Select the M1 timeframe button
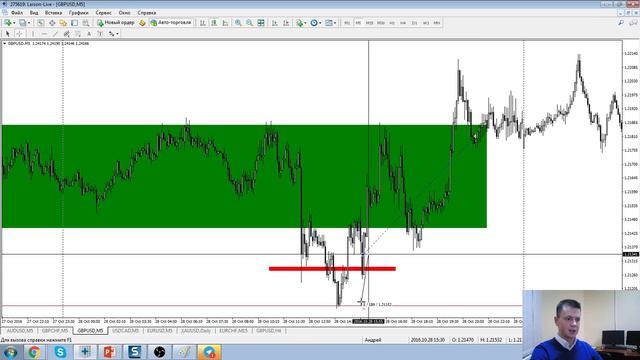The image size is (640, 360). click(347, 23)
